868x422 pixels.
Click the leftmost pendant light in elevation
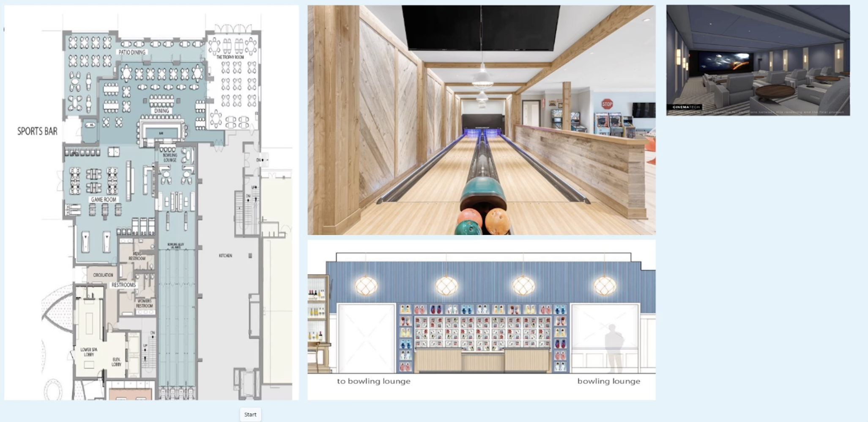click(x=366, y=285)
